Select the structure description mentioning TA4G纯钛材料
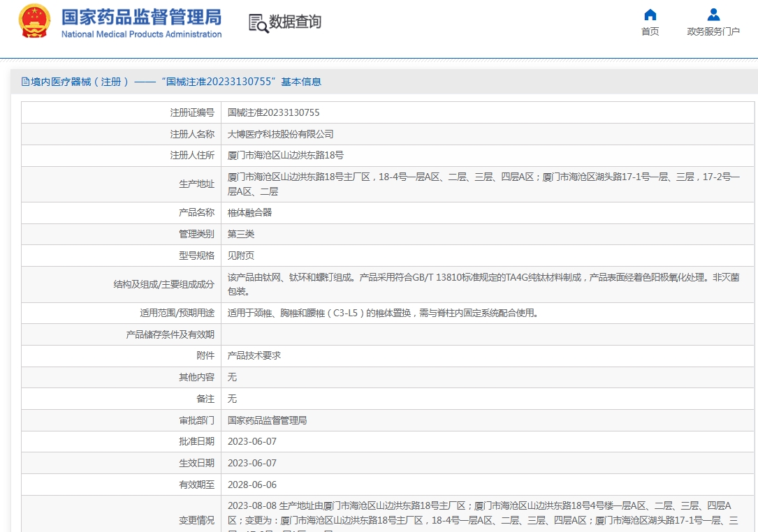The width and height of the screenshot is (758, 532). tap(483, 284)
